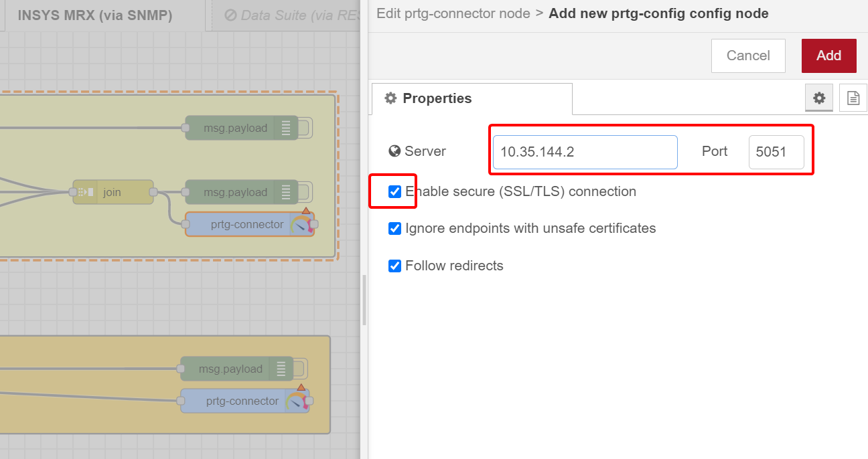Click the gauge icon on upper prtg-connector node
The height and width of the screenshot is (459, 868).
click(300, 225)
